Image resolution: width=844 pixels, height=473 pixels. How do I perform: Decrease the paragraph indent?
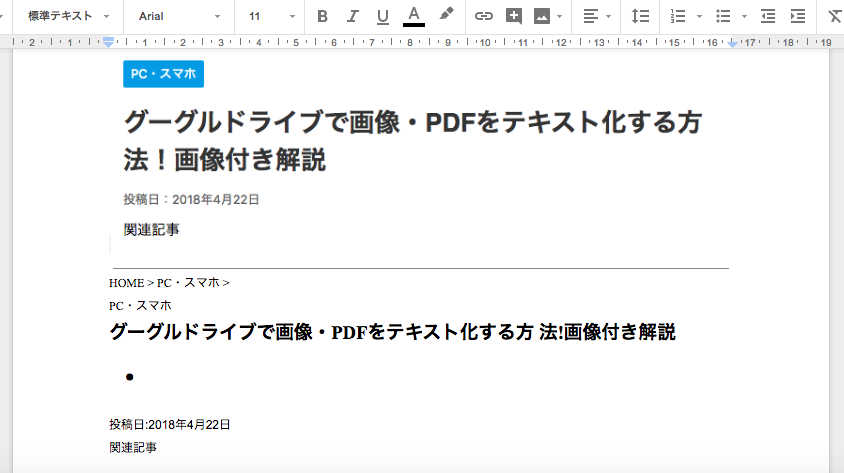pos(767,16)
